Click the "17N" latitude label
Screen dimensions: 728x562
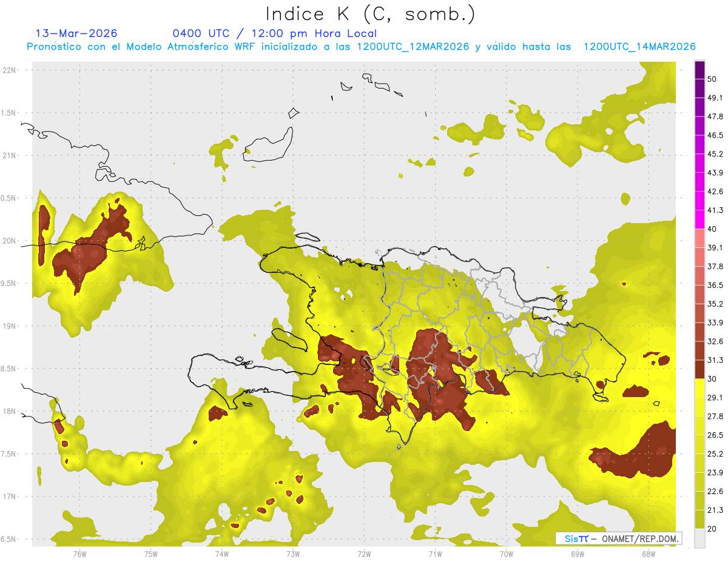[x=9, y=497]
